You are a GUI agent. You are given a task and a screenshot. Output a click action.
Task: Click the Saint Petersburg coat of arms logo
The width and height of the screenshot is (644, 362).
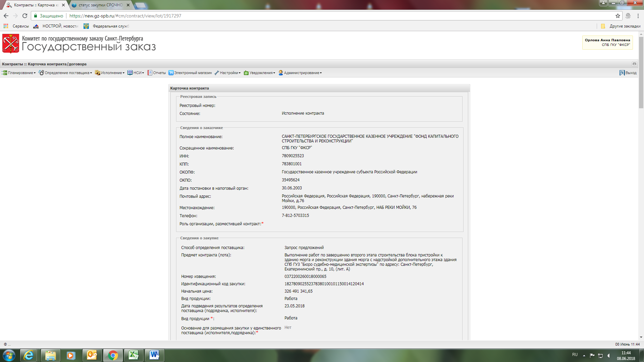pyautogui.click(x=11, y=44)
